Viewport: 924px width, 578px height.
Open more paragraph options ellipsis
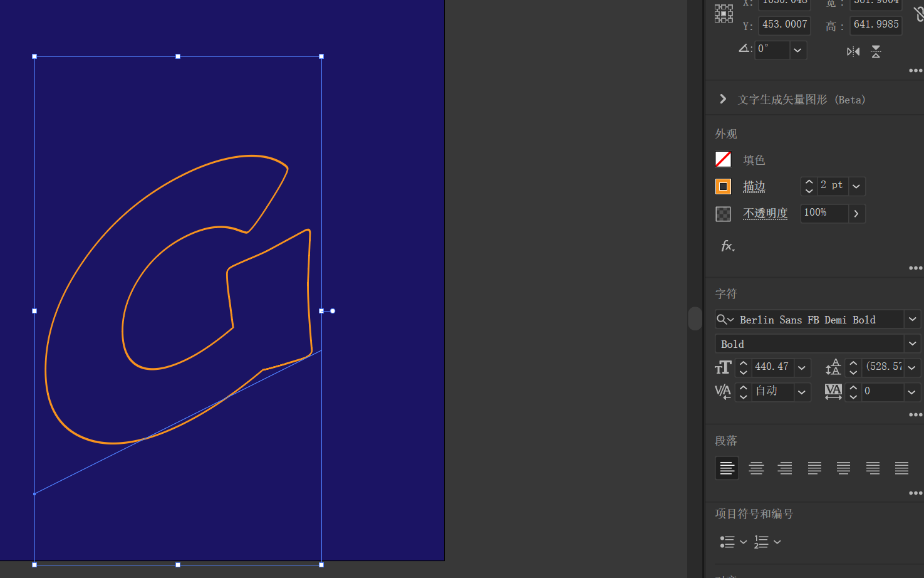[x=916, y=493]
